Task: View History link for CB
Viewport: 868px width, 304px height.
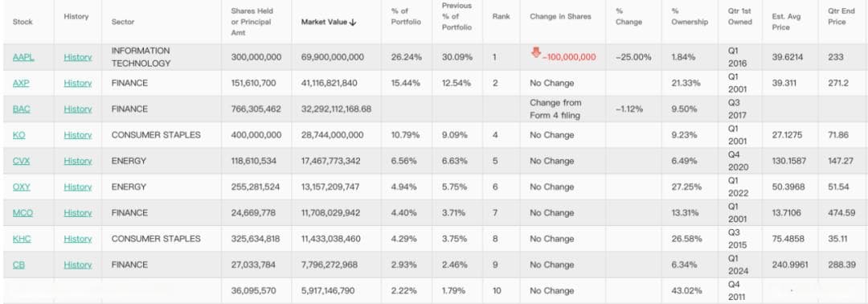Action: [x=77, y=265]
